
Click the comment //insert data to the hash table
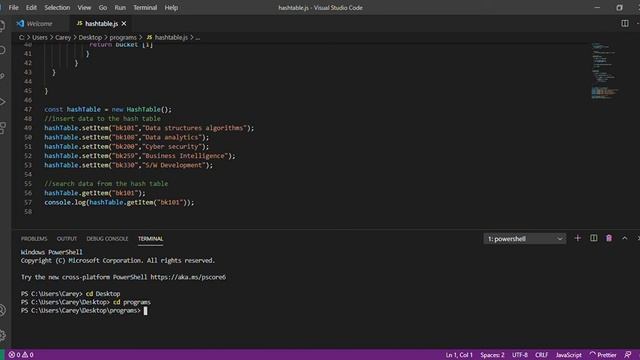coord(102,119)
